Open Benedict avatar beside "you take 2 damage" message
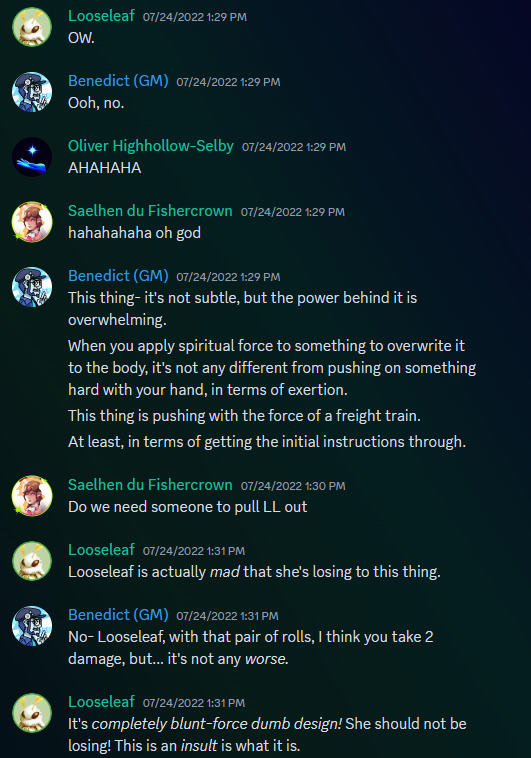531x758 pixels. pyautogui.click(x=32, y=626)
